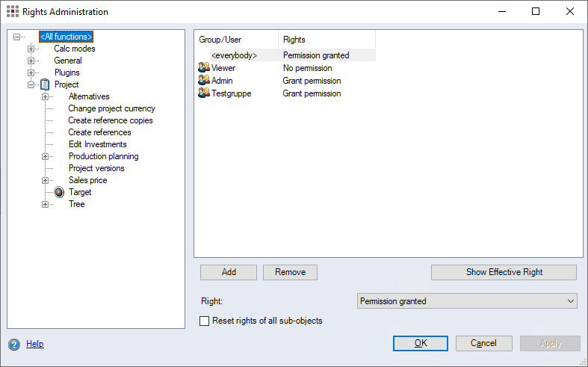Collapse the Project tree node
Image resolution: width=588 pixels, height=367 pixels.
coord(31,84)
